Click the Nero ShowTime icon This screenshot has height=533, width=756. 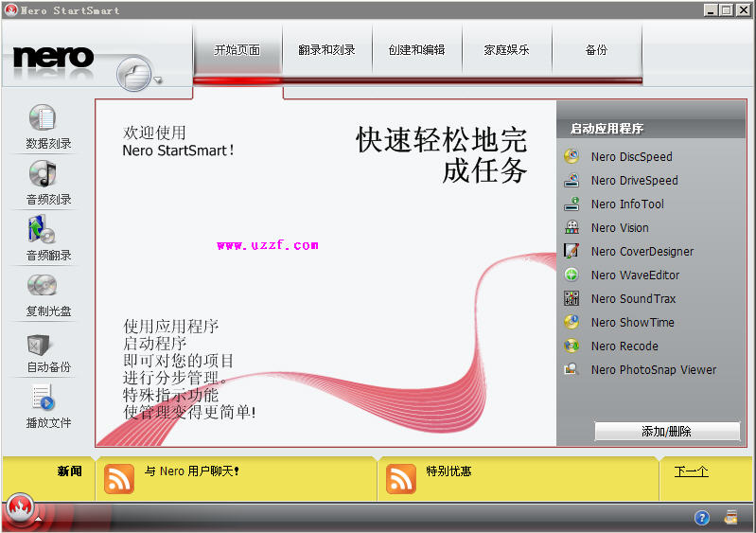(571, 322)
